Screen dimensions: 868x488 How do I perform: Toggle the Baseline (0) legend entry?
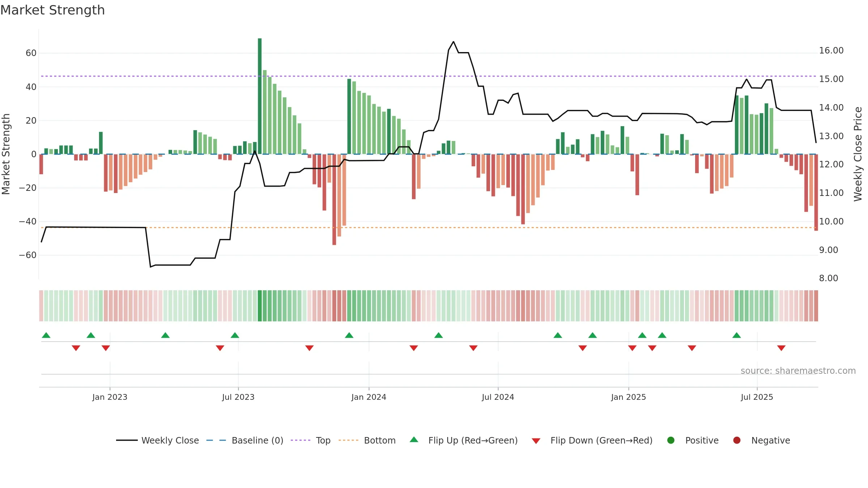click(245, 440)
